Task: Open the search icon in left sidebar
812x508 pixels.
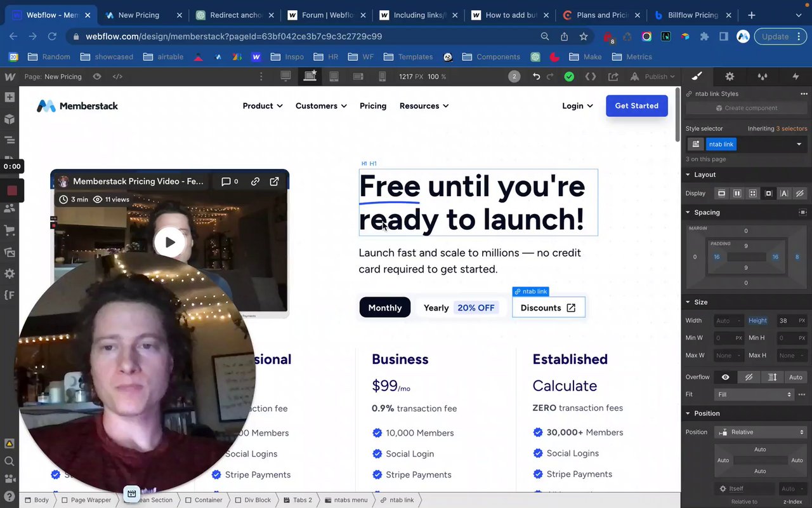Action: [10, 462]
